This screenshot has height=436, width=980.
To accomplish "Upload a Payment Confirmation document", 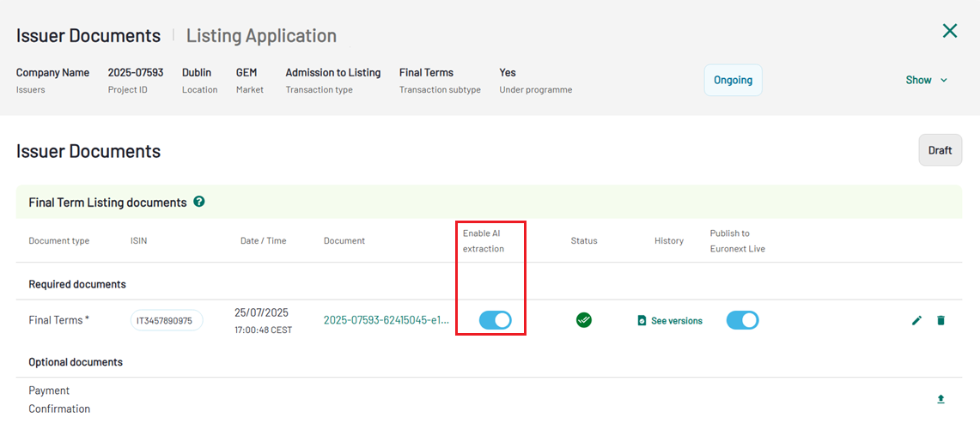I will point(940,399).
